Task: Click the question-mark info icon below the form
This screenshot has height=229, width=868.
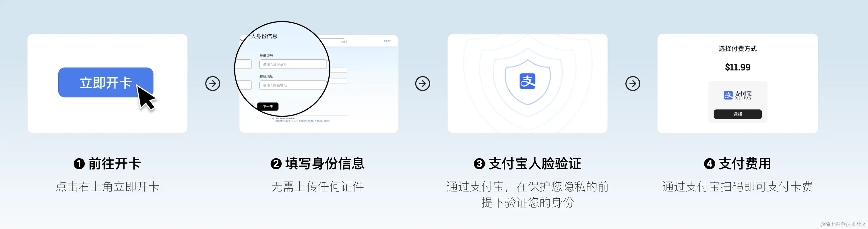Action: 273,119
